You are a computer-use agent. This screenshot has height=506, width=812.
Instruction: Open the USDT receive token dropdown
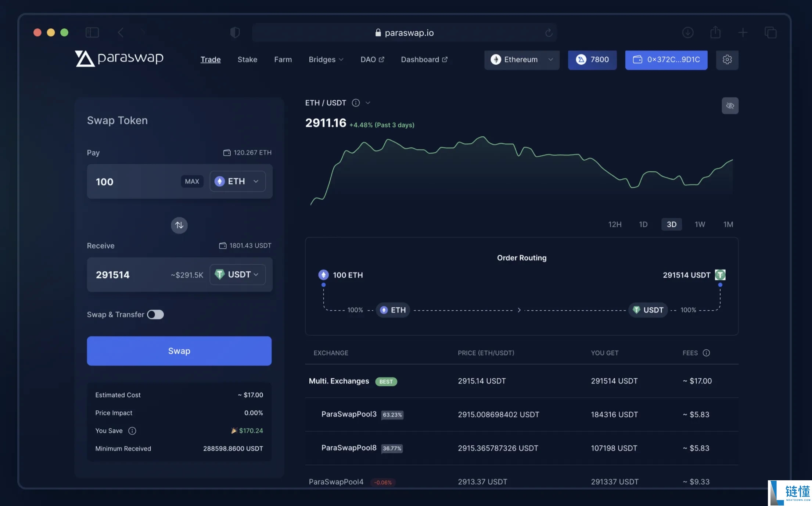coord(237,274)
